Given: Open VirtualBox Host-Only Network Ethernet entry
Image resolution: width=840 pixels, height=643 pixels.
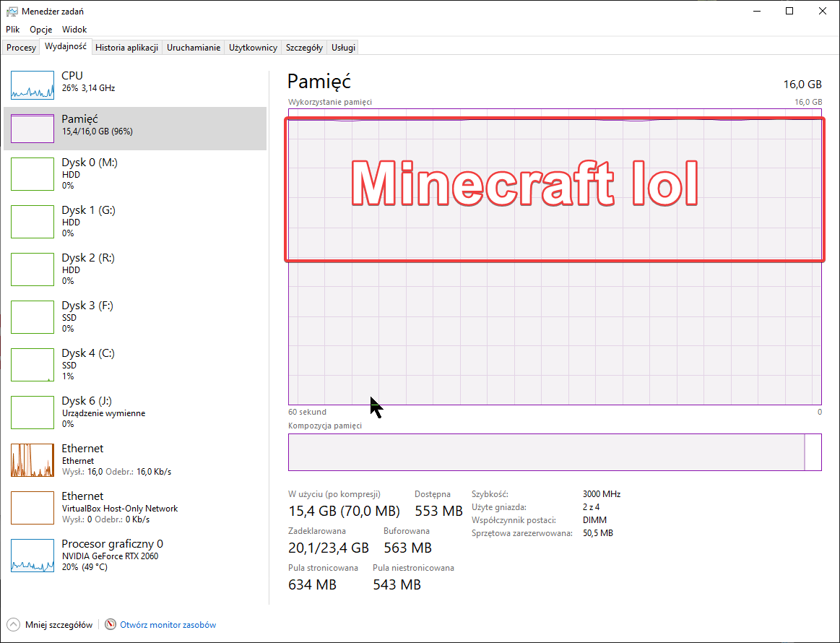Looking at the screenshot, I should (x=119, y=507).
